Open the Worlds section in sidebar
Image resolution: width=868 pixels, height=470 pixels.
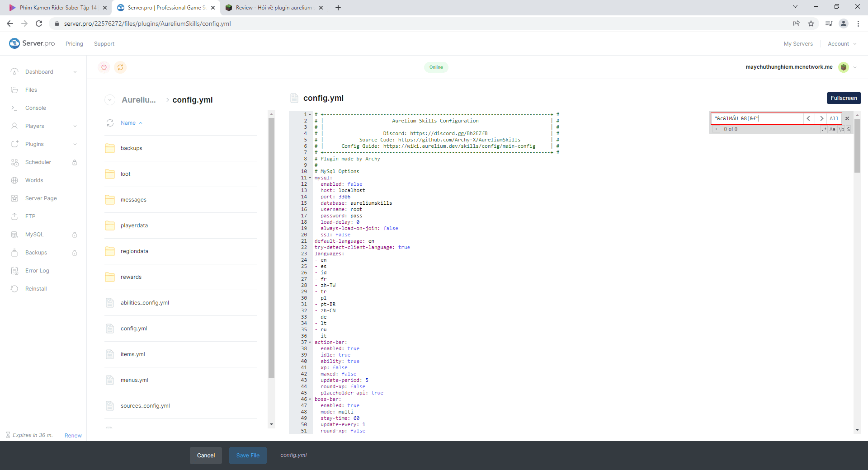pos(34,180)
